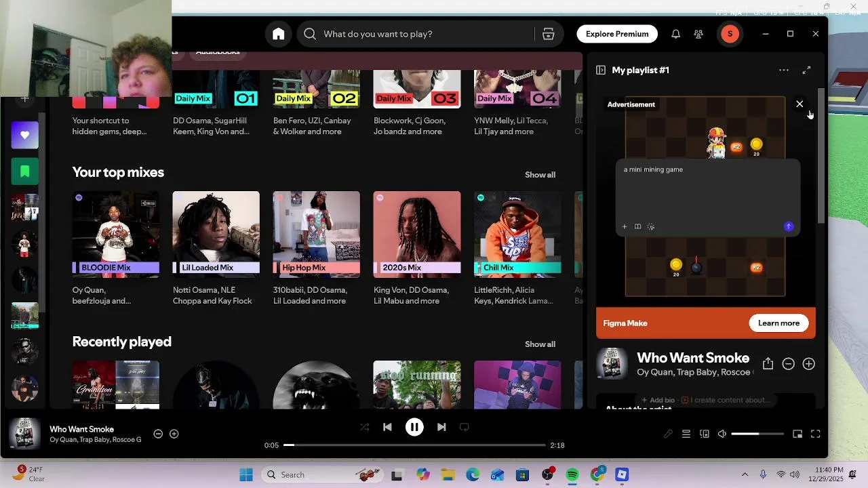Open Liked Songs heart in sidebar
Viewport: 868px width, 488px height.
[x=25, y=135]
